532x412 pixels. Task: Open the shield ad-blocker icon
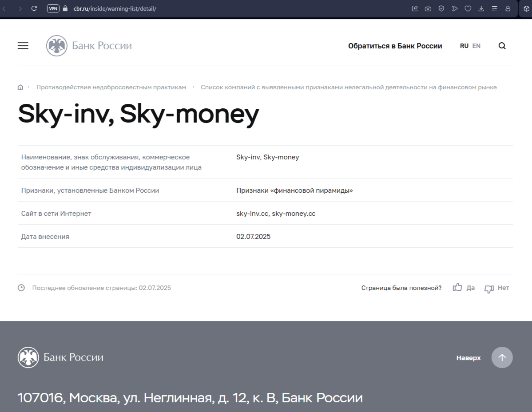(441, 8)
